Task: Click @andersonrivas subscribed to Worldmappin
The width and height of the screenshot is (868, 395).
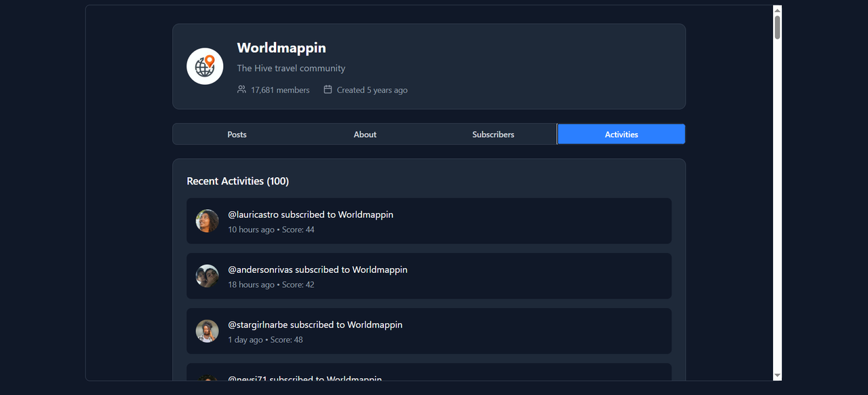Action: pos(317,269)
